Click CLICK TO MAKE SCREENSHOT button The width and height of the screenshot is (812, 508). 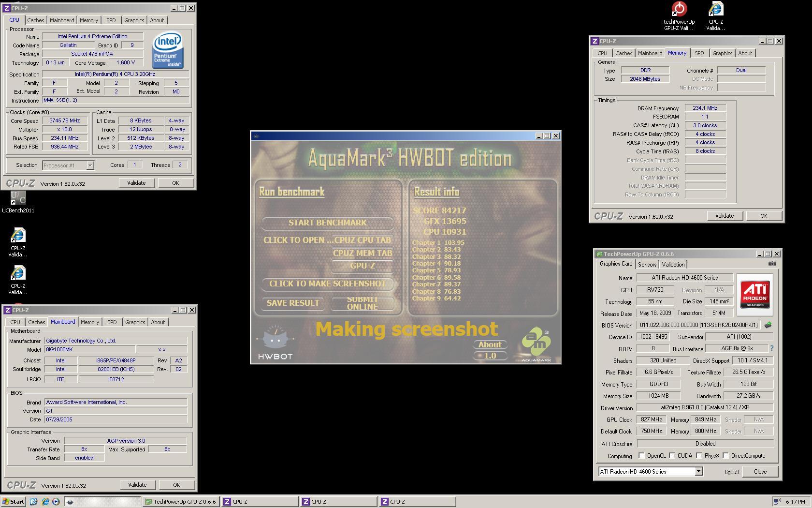point(327,284)
